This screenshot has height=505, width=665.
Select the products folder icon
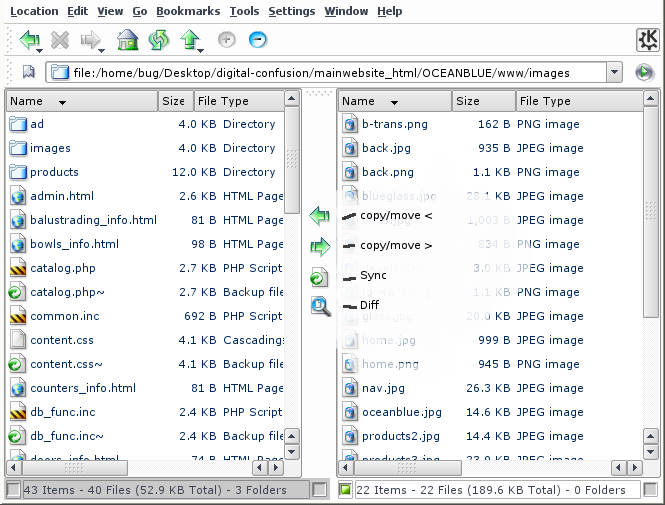point(18,172)
